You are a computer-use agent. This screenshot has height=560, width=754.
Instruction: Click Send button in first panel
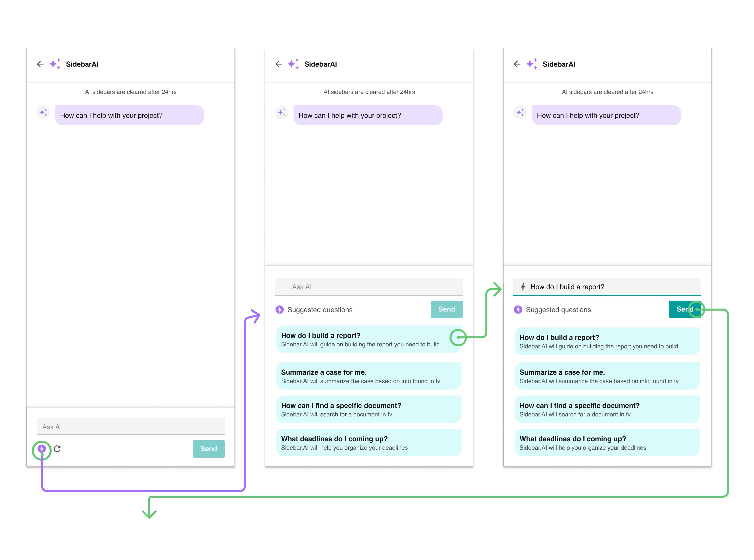click(x=209, y=449)
